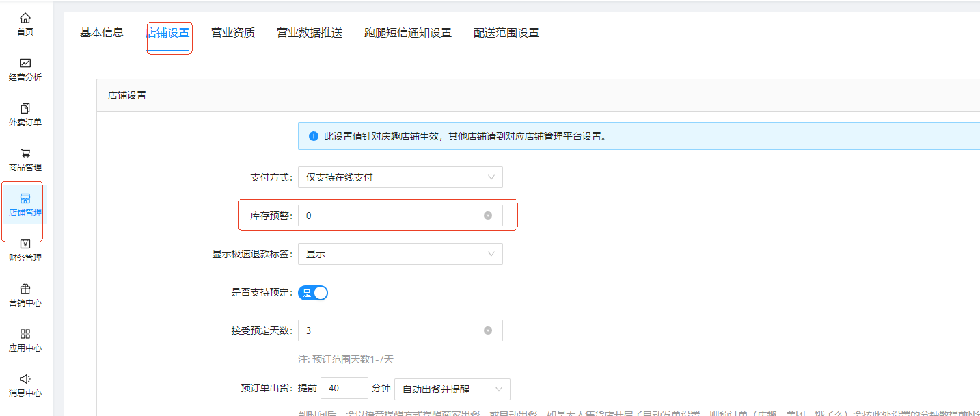980x416 pixels.
Task: Open 营销中心 gift icon
Action: click(25, 289)
